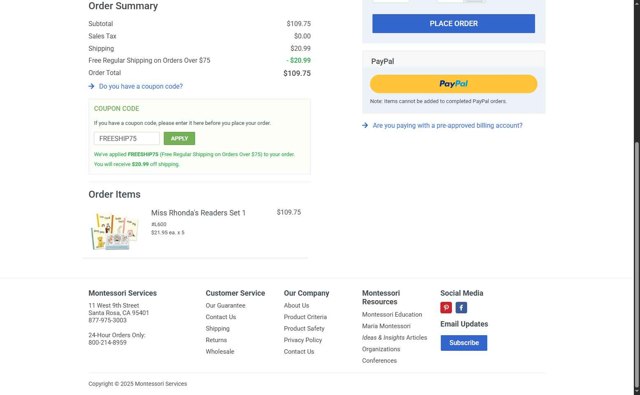Click arrow icon beside pre-approved billing question

(365, 125)
